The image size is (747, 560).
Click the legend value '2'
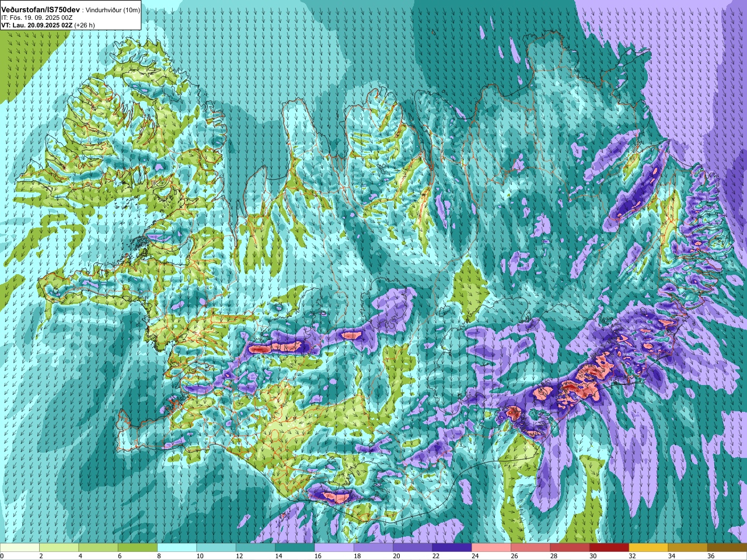click(41, 556)
